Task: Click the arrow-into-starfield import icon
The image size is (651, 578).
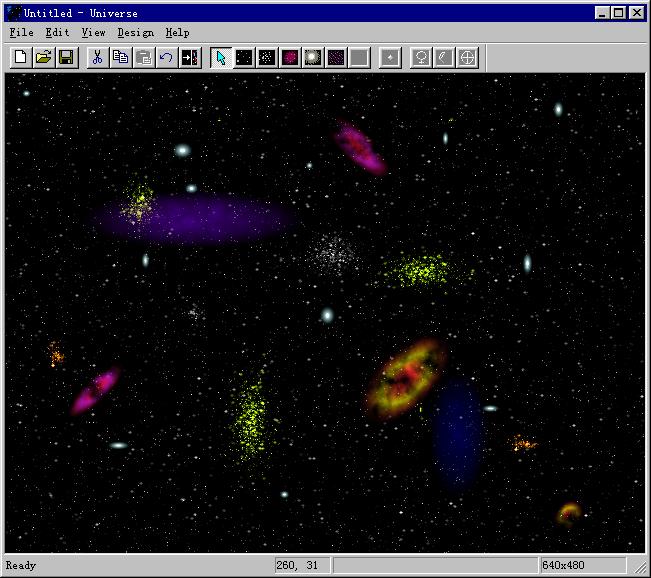Action: coord(190,57)
